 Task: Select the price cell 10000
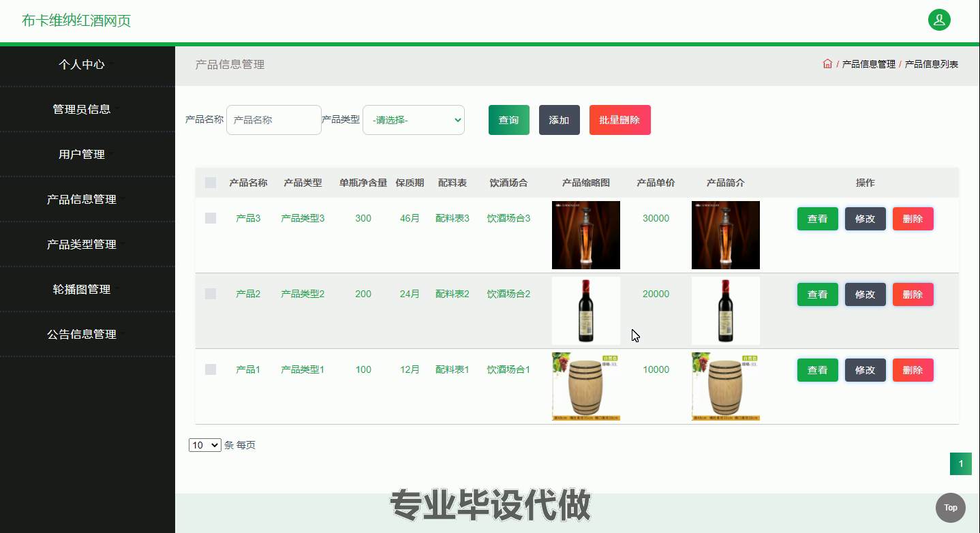pyautogui.click(x=656, y=369)
